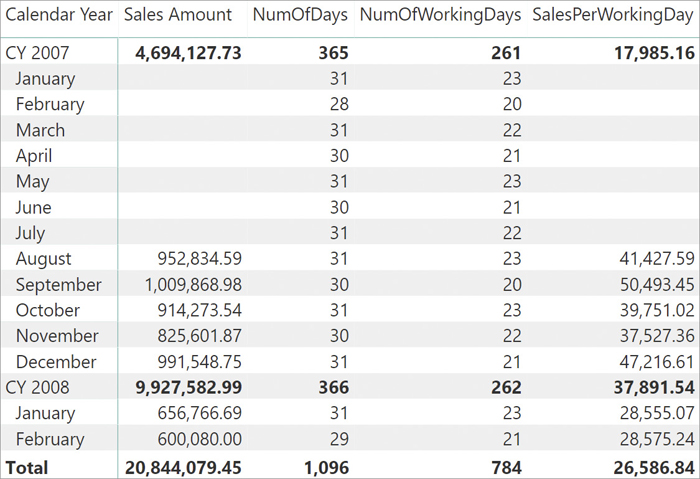Click the 261 working days value

pyautogui.click(x=506, y=53)
